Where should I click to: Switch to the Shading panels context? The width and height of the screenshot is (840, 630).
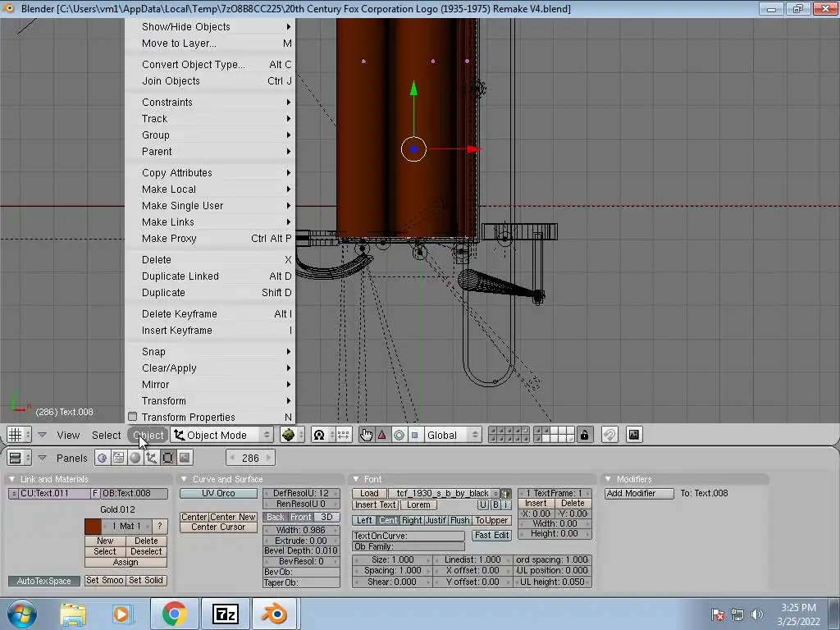coord(135,458)
